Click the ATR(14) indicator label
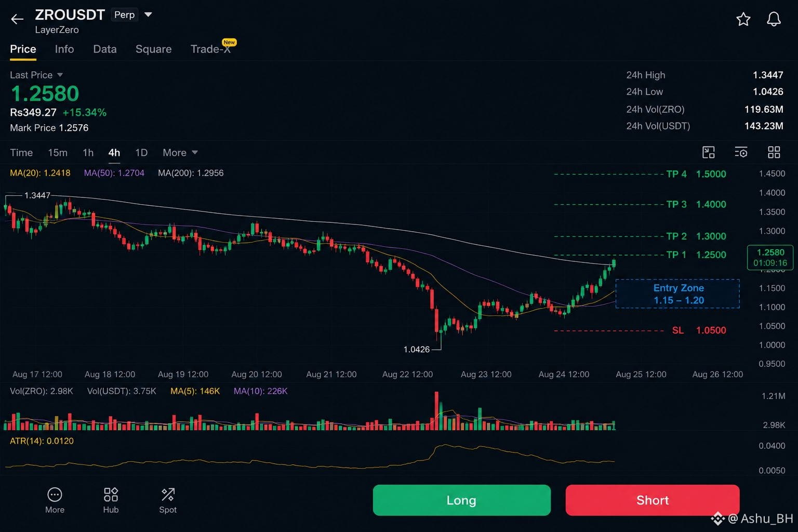Image resolution: width=798 pixels, height=532 pixels. [42, 441]
